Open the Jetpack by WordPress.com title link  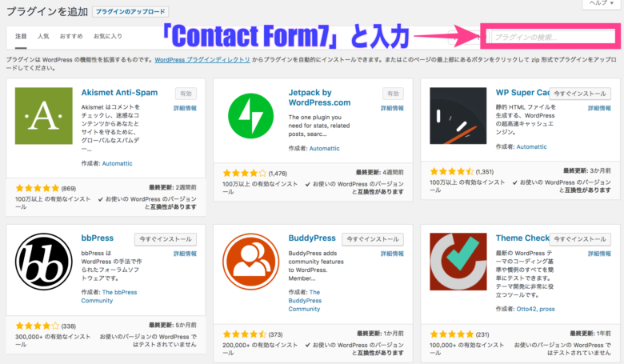coord(319,98)
